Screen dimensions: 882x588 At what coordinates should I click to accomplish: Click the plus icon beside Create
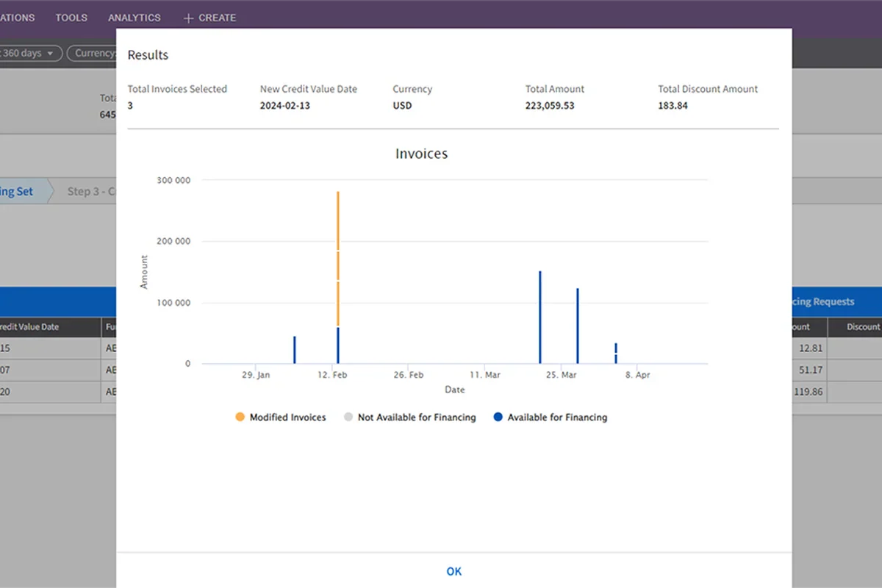point(188,18)
